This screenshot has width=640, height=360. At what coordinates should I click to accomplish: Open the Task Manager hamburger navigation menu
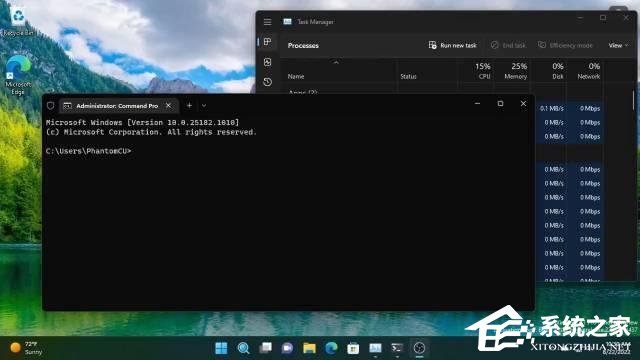coord(267,22)
